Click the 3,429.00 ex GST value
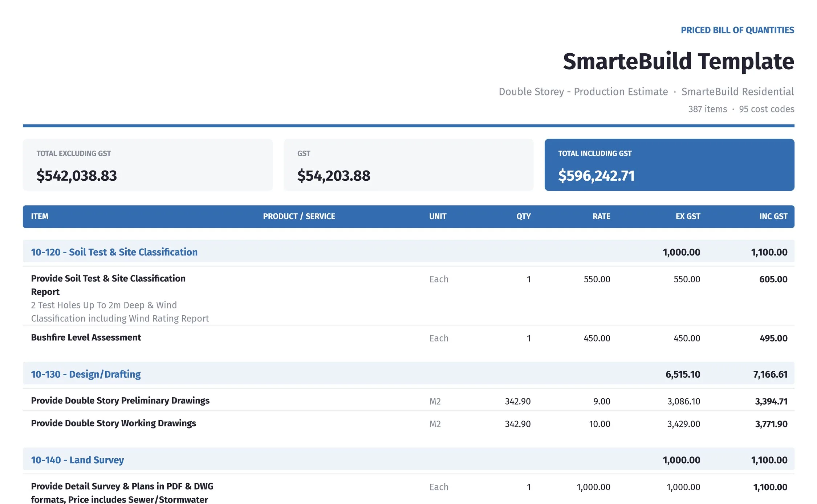The image size is (817, 504). (x=683, y=424)
